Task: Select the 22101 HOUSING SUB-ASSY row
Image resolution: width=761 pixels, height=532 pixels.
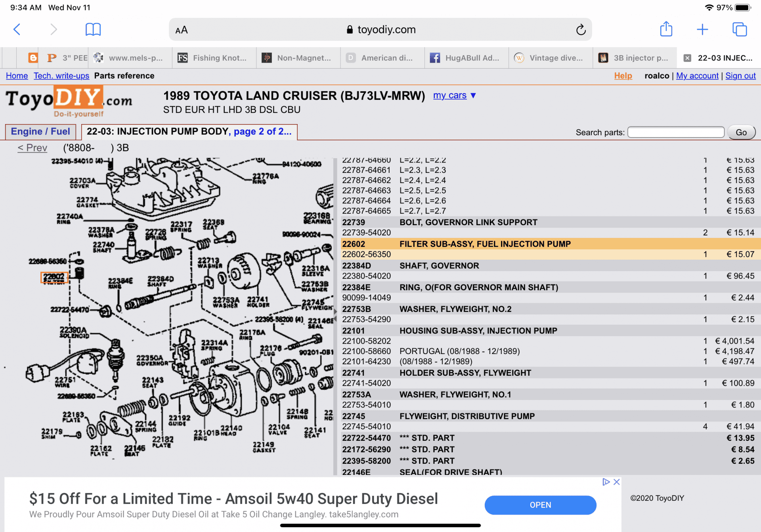Action: (551, 331)
